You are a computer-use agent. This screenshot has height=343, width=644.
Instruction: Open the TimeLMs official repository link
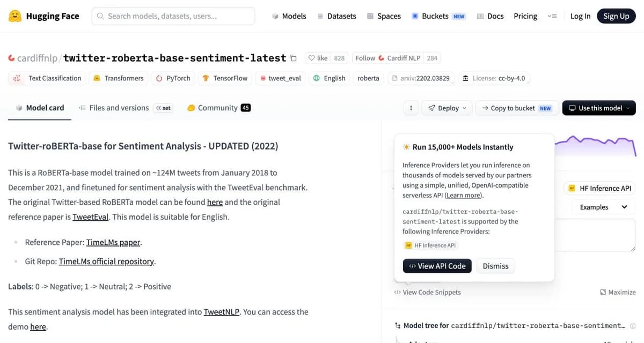click(x=106, y=262)
